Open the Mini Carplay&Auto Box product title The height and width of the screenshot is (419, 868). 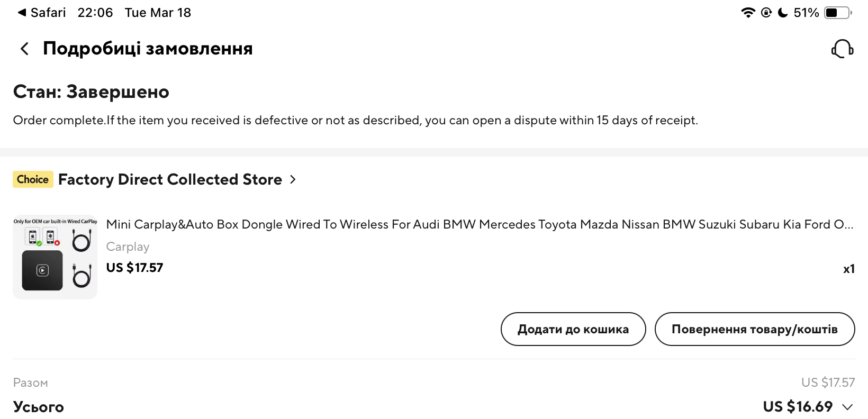(480, 224)
